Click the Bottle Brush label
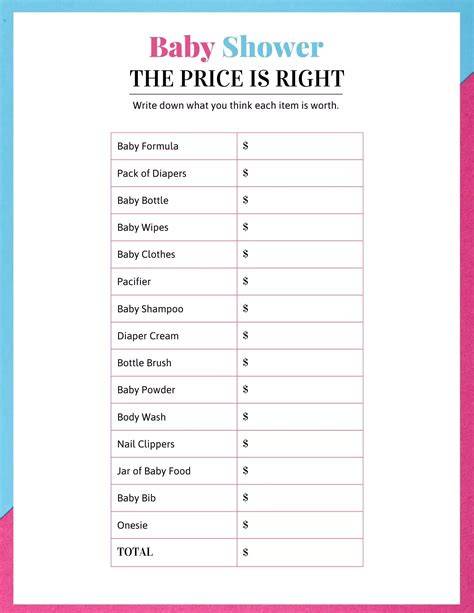This screenshot has height=613, width=474. (144, 363)
